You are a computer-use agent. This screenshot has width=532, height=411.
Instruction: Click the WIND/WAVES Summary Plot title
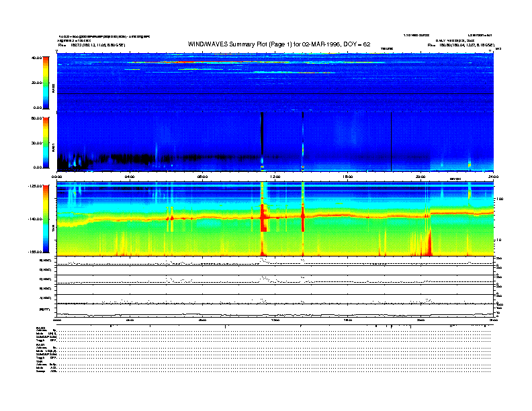(279, 44)
